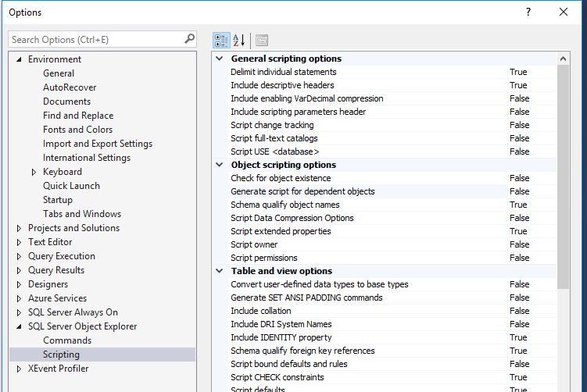Collapse the Environment tree node
587x392 pixels.
(19, 59)
